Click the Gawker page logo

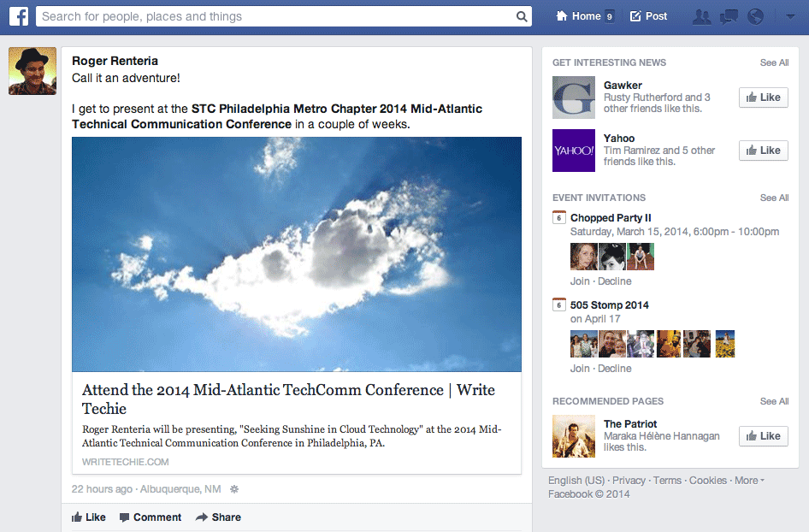(574, 98)
